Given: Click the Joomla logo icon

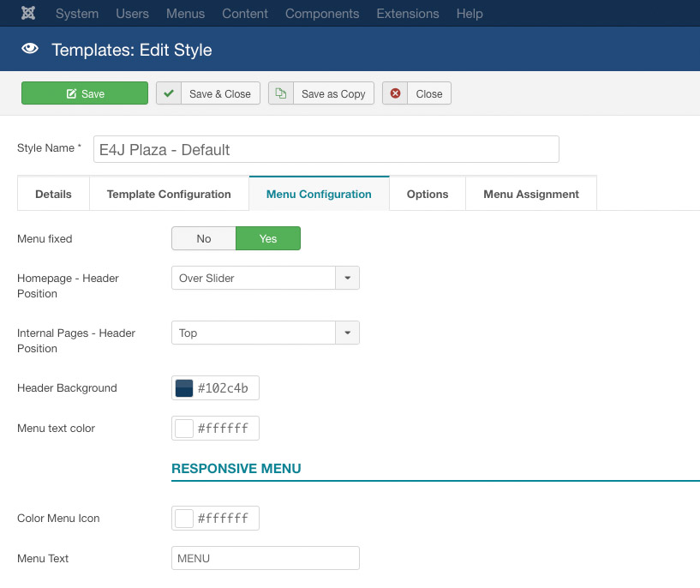Looking at the screenshot, I should (28, 14).
